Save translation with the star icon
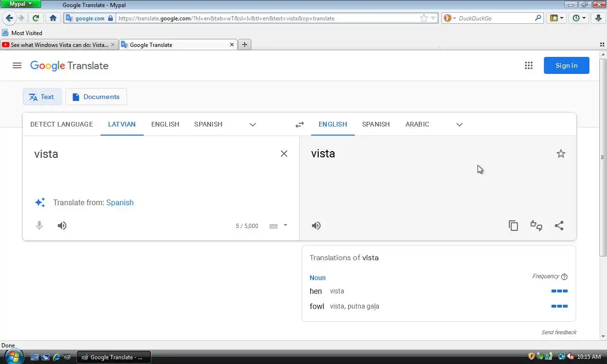The width and height of the screenshot is (607, 364). coord(561,154)
